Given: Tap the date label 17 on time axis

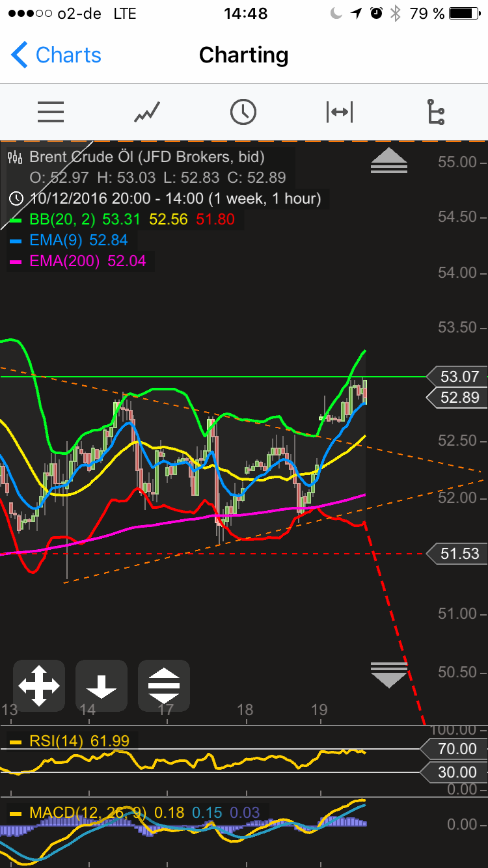Looking at the screenshot, I should pyautogui.click(x=166, y=710).
